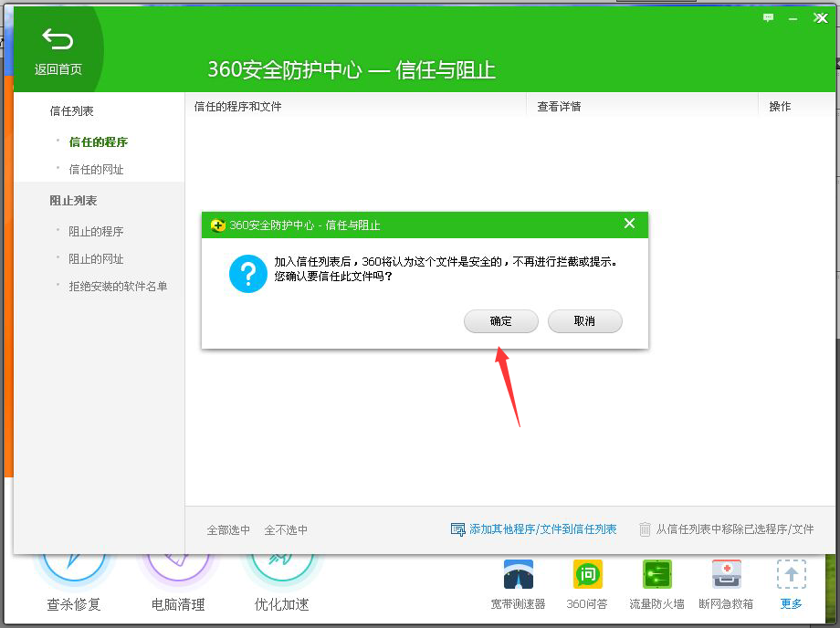Minimize the 360 window
The width and height of the screenshot is (840, 628).
(793, 19)
